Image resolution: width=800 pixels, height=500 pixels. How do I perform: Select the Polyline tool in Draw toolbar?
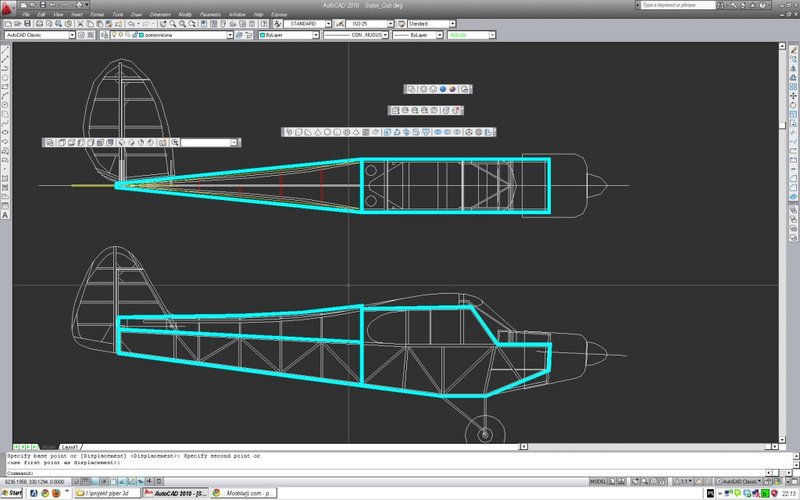5,69
